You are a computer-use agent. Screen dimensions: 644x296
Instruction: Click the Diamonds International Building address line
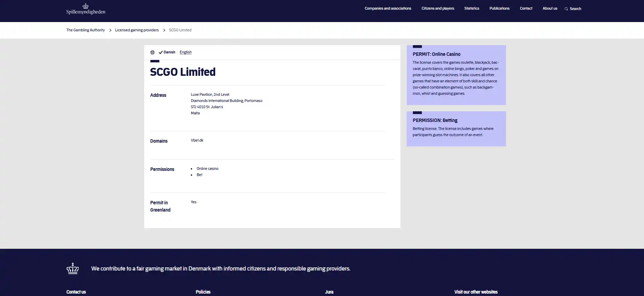227,101
